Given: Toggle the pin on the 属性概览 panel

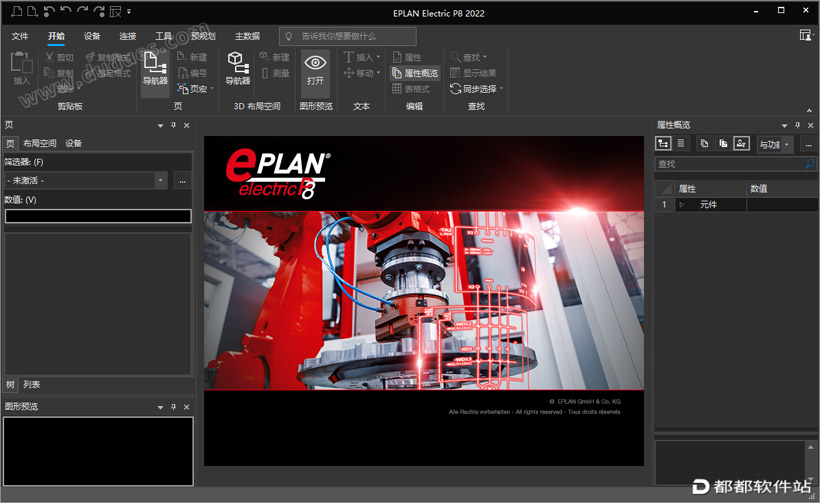Looking at the screenshot, I should 798,125.
